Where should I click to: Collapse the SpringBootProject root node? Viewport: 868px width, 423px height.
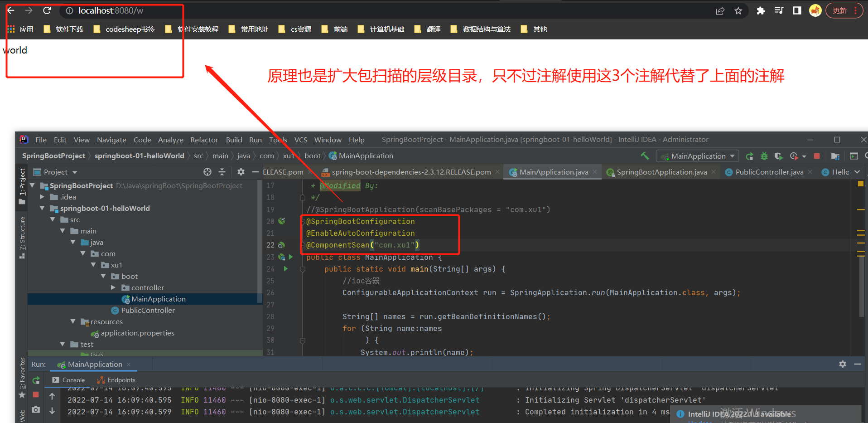(33, 185)
